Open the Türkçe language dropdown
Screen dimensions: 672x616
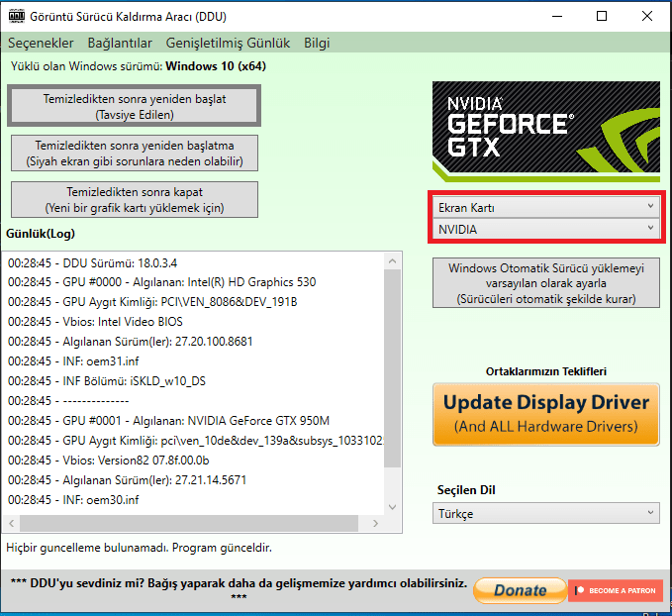(x=546, y=513)
